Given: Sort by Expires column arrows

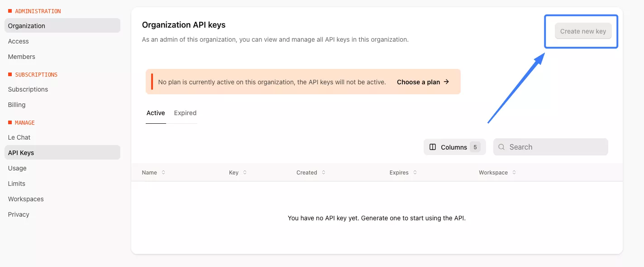Looking at the screenshot, I should click(415, 173).
